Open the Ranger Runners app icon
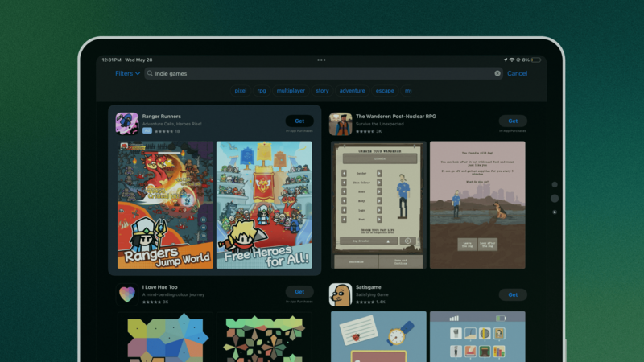The height and width of the screenshot is (362, 644). pyautogui.click(x=127, y=124)
